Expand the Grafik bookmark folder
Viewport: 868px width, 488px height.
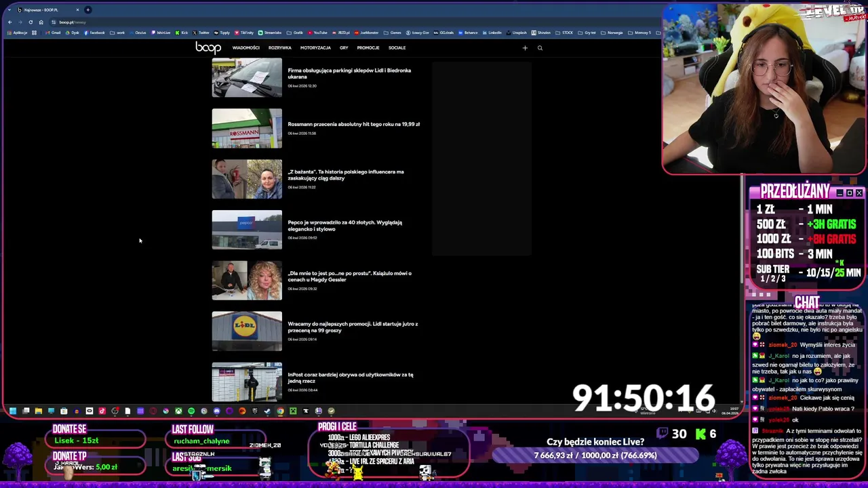click(x=295, y=33)
